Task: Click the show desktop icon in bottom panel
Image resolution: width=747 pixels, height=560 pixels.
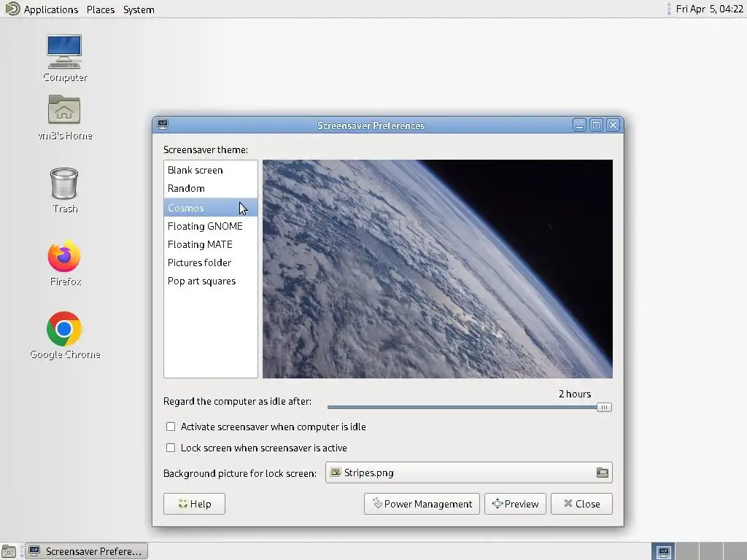Action: point(9,551)
